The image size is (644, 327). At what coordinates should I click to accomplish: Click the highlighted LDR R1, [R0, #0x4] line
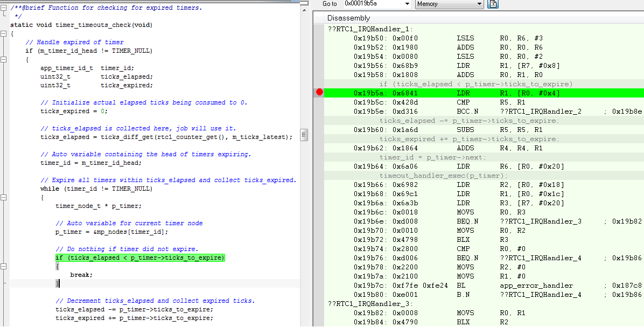tap(484, 93)
